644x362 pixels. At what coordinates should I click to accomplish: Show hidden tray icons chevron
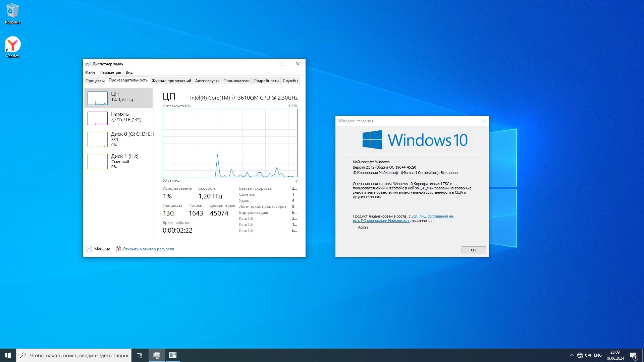(x=572, y=355)
